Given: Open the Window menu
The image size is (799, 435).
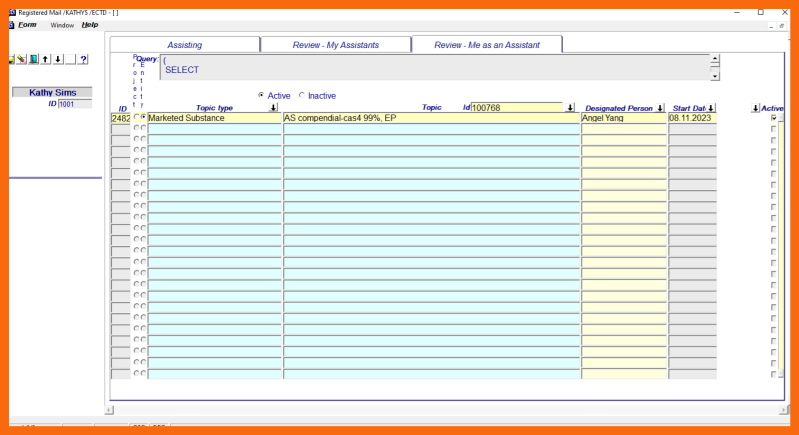Looking at the screenshot, I should click(62, 25).
